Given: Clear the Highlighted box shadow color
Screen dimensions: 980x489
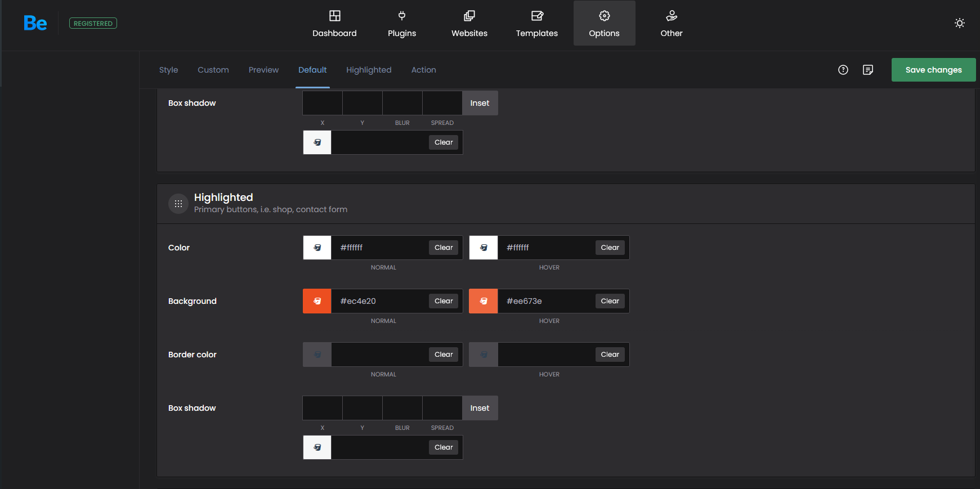Looking at the screenshot, I should tap(444, 447).
